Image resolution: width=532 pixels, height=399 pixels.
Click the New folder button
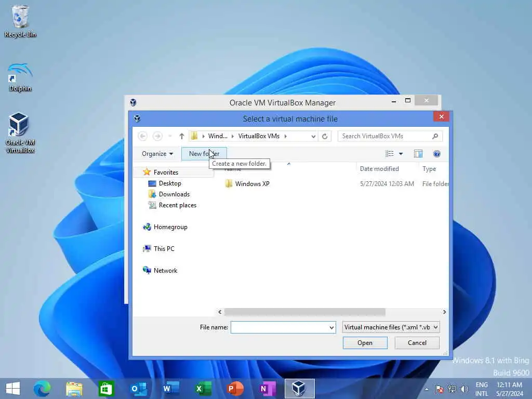pos(204,154)
